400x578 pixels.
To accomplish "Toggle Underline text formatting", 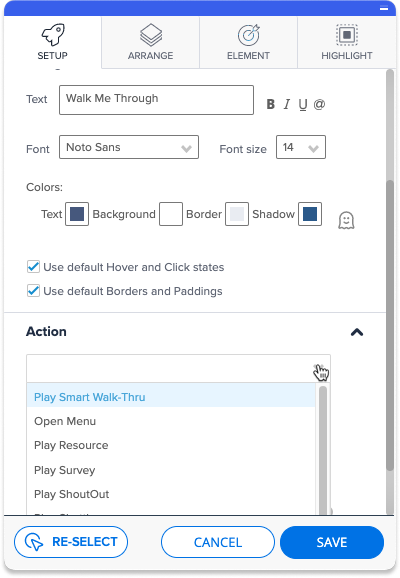I will pyautogui.click(x=303, y=105).
